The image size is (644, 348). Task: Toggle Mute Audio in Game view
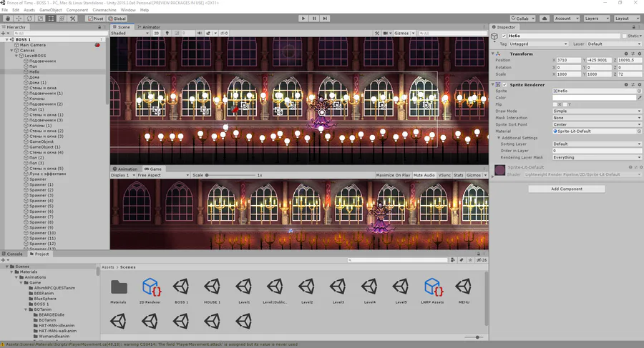point(424,175)
